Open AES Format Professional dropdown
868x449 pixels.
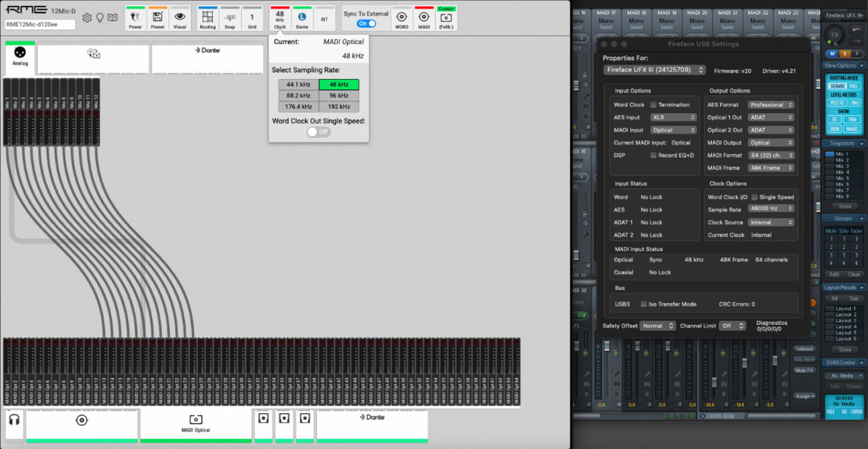pyautogui.click(x=771, y=105)
